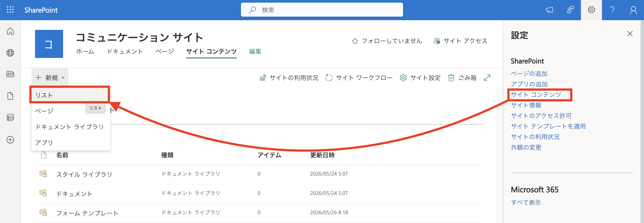
Task: Open My files document icon in sidebar
Action: coord(10,96)
